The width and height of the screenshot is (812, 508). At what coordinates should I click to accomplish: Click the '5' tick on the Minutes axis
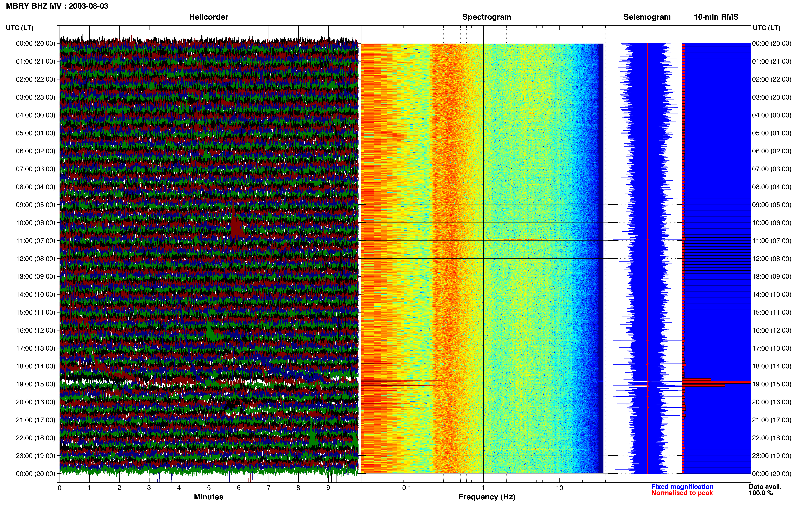[x=209, y=488]
